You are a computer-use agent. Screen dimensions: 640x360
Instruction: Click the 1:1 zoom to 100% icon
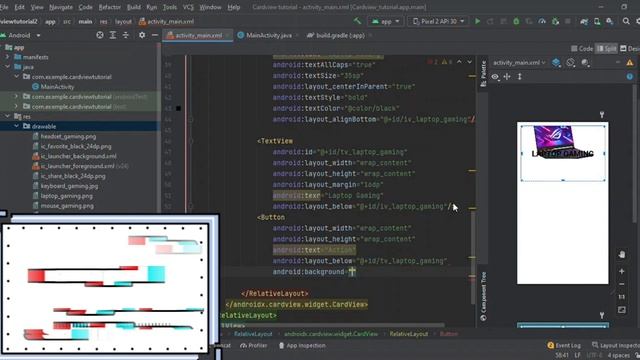(x=622, y=297)
